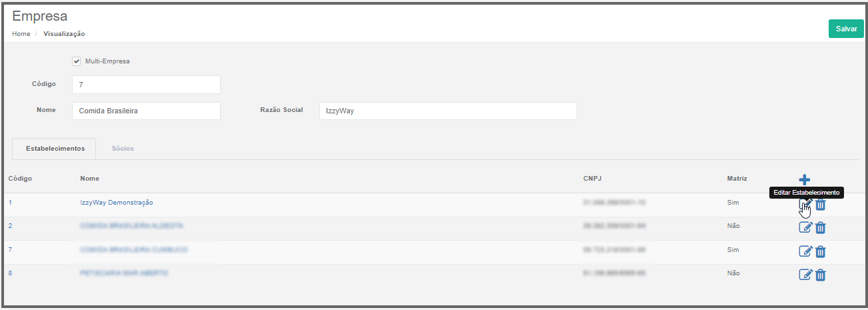Screen dimensions: 868x310
Task: Select the Estabelecimentos tab
Action: click(54, 148)
